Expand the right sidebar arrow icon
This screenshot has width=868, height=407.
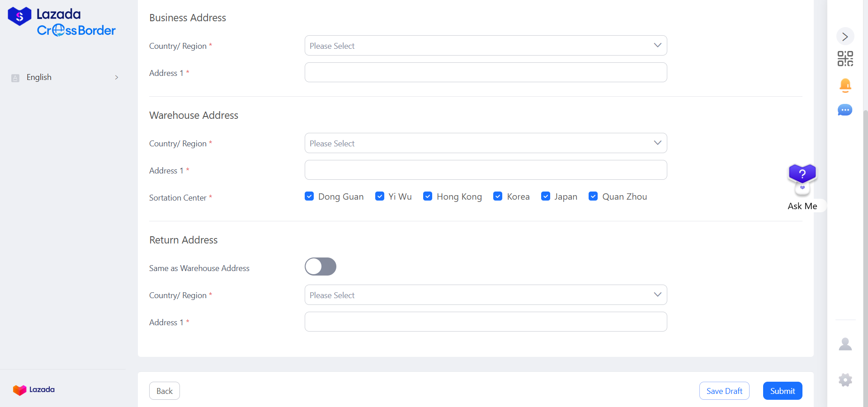845,37
